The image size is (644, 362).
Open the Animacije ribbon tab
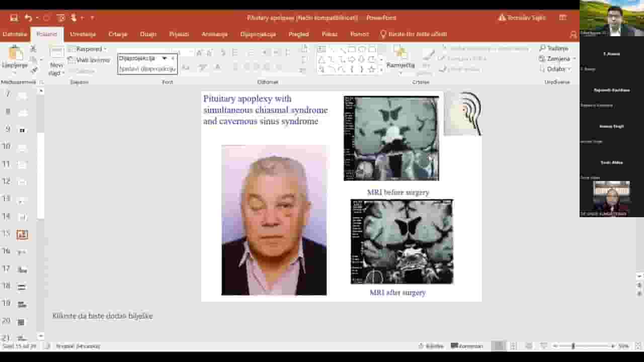click(214, 34)
